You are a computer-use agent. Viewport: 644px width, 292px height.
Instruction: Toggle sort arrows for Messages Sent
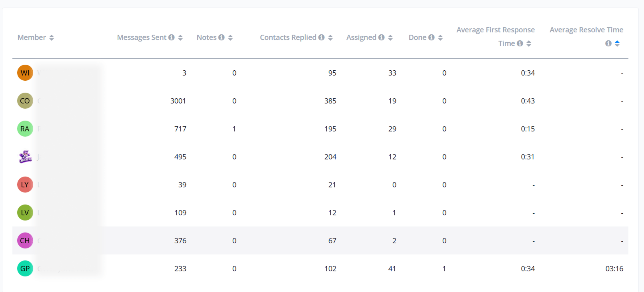180,38
